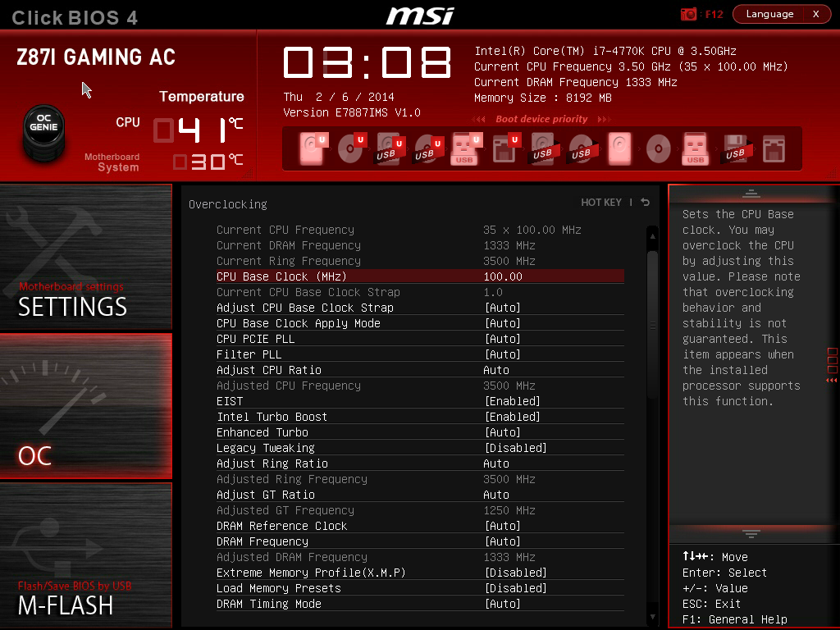This screenshot has width=840, height=630.
Task: Click the 03:08 clock display
Action: coord(367,62)
